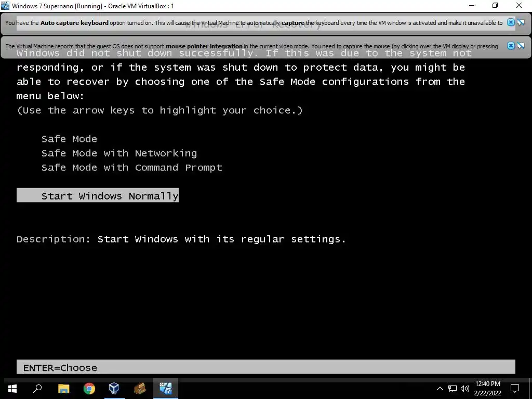Suppress future mouse pointer integration messages
Image resolution: width=532 pixels, height=399 pixels.
521,46
